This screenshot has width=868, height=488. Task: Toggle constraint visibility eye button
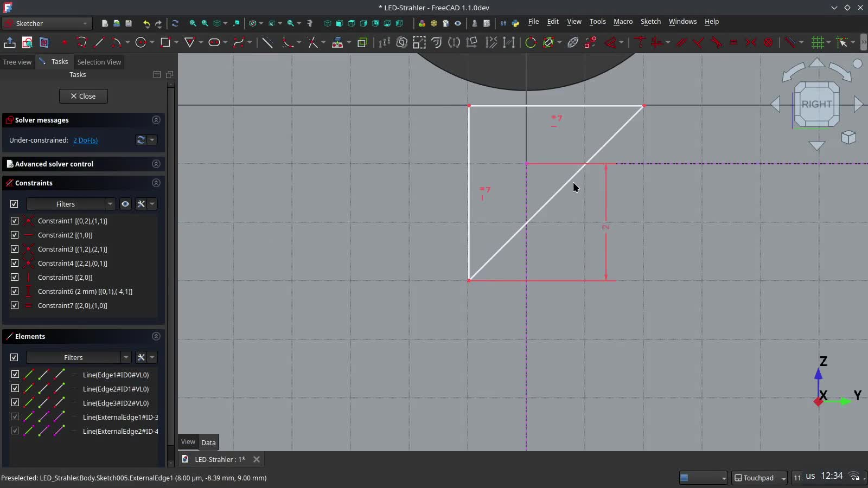pyautogui.click(x=125, y=204)
